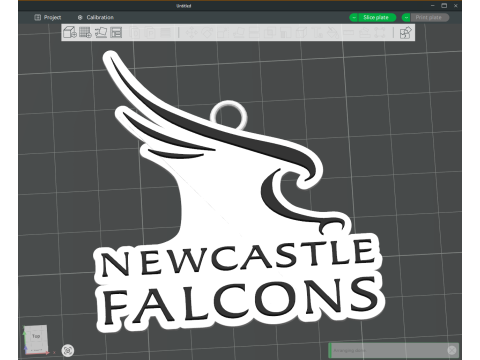Select the Lay on face tool
This screenshot has height=360, width=480.
click(239, 32)
